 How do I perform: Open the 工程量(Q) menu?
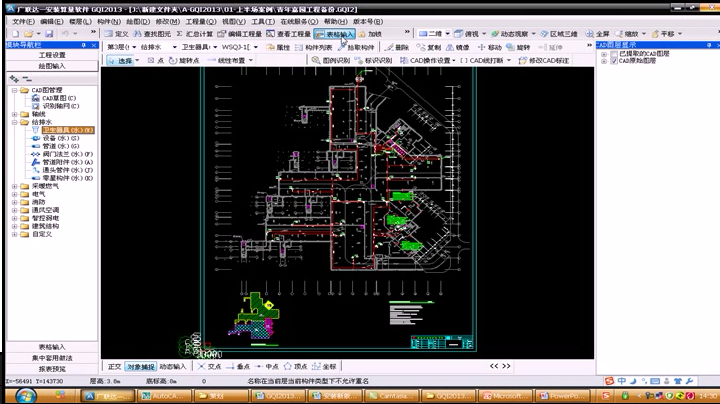[x=201, y=22]
